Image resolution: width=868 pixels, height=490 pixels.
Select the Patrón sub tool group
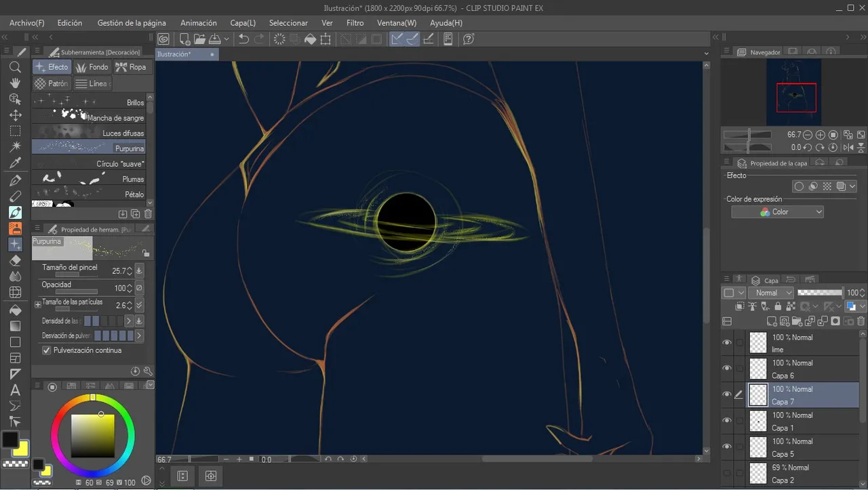click(x=52, y=83)
